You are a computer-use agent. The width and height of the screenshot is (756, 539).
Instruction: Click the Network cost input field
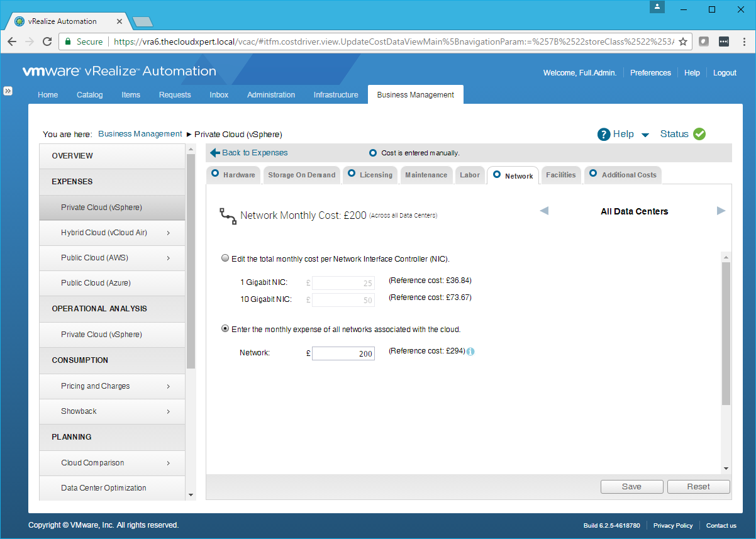pos(343,353)
